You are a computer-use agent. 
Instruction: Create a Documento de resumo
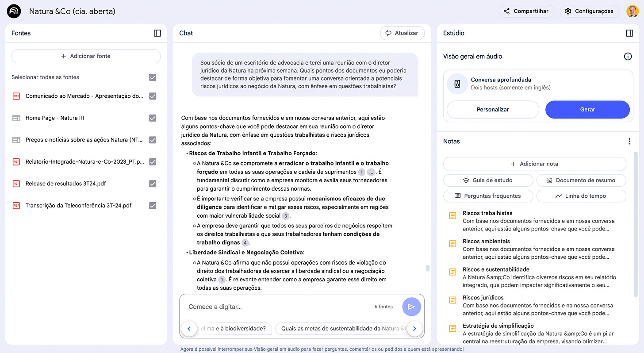point(581,180)
